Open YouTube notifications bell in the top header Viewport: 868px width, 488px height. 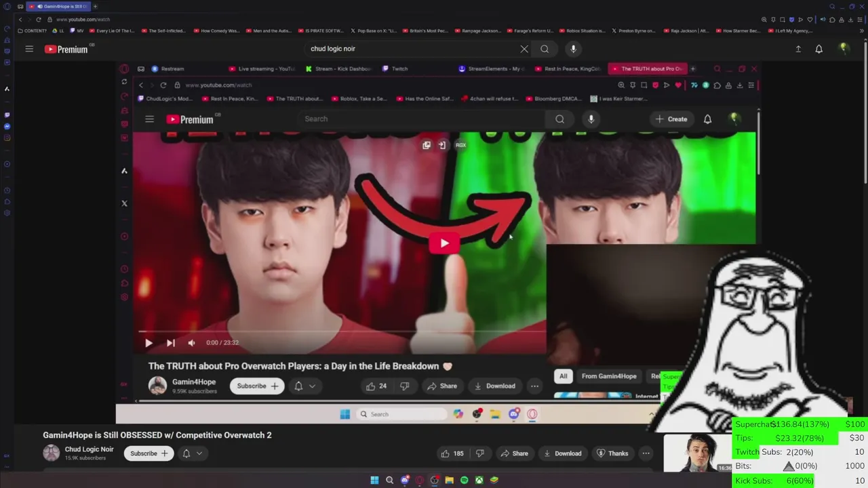click(818, 49)
